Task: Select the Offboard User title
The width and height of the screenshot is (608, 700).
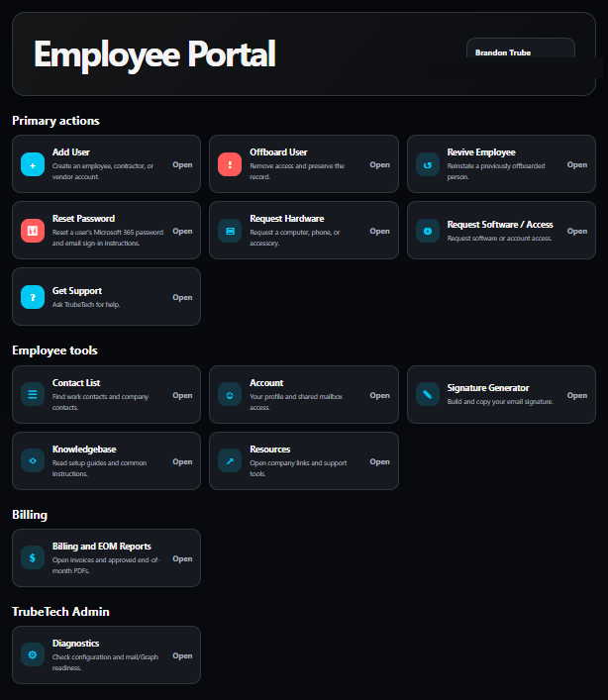Action: pyautogui.click(x=278, y=152)
